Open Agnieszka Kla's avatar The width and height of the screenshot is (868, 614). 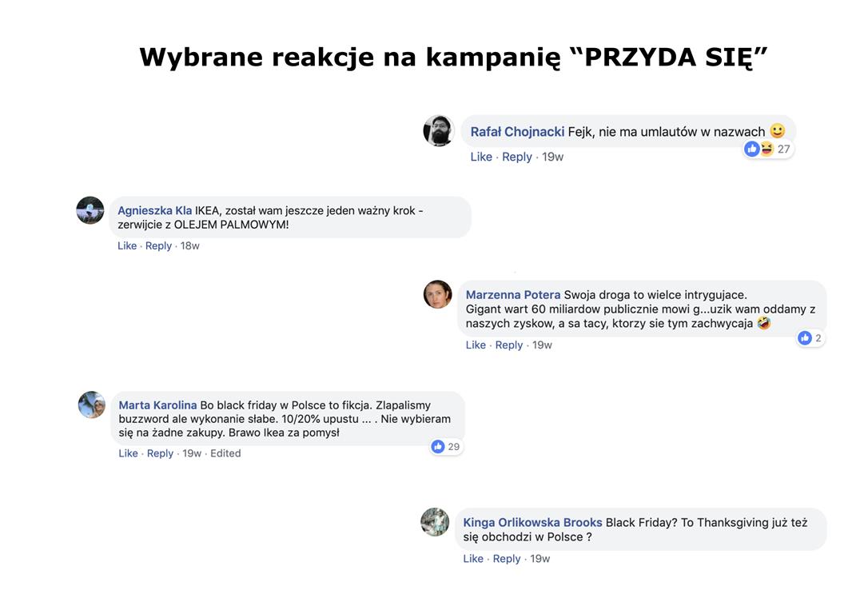(90, 210)
